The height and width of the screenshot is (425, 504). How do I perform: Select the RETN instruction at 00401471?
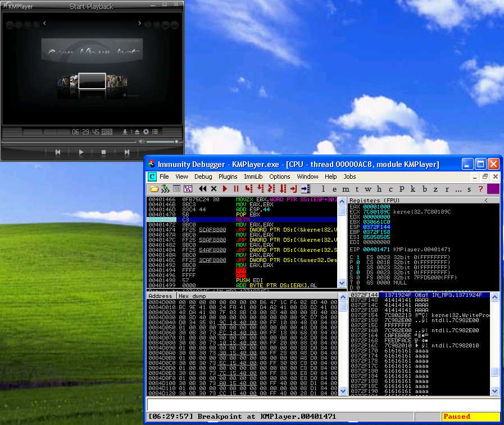(x=243, y=220)
